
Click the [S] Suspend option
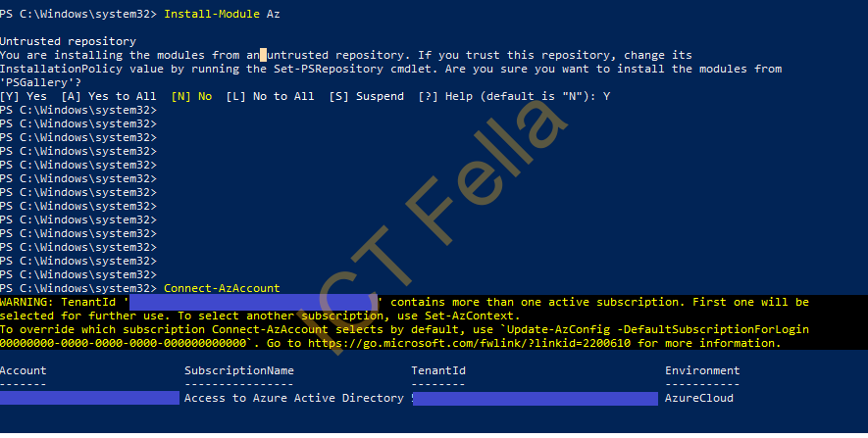[367, 96]
